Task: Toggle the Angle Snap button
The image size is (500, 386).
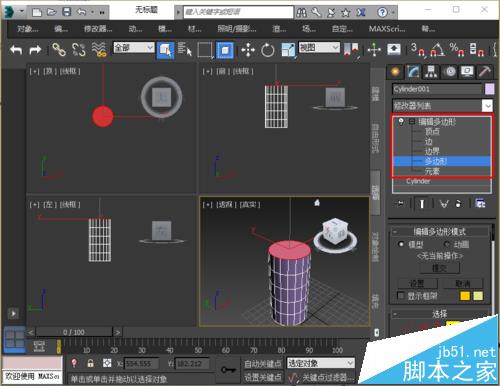Action: click(x=437, y=50)
